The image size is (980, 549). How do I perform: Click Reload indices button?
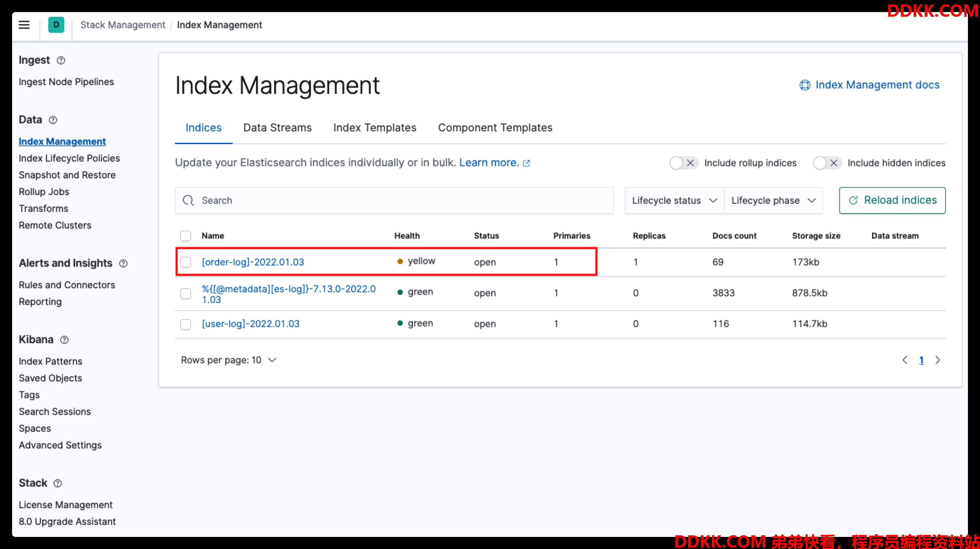pos(892,200)
